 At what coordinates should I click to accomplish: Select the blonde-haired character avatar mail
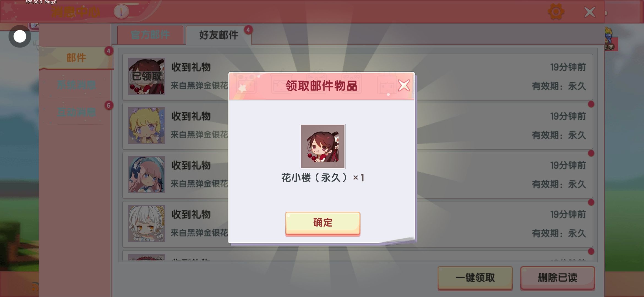(146, 125)
